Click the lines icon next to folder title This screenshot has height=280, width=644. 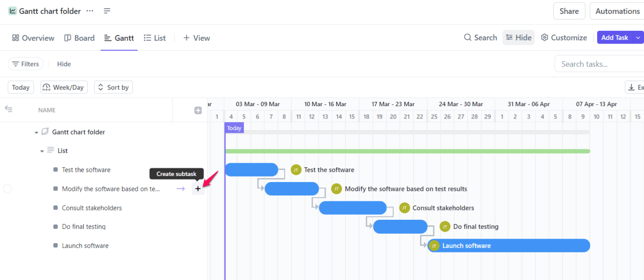(x=107, y=11)
